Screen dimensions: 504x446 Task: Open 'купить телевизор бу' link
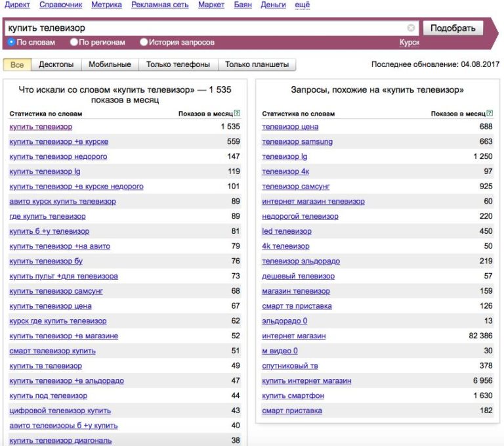(x=46, y=261)
